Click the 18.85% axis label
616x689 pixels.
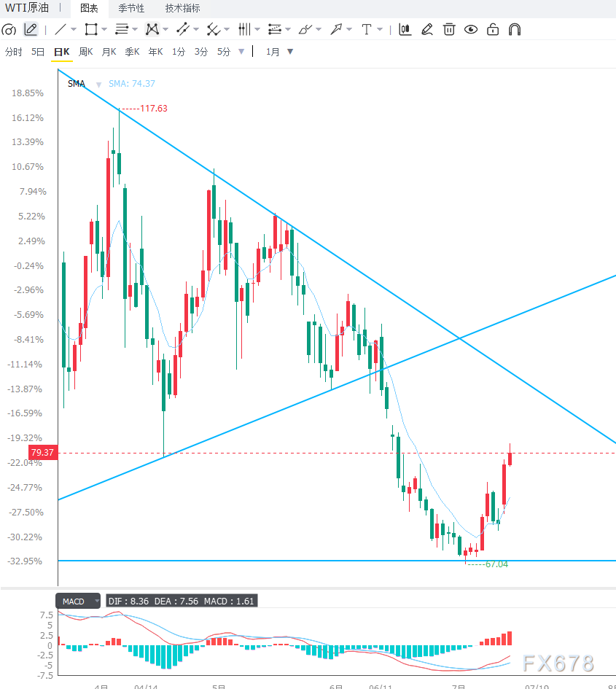click(27, 93)
